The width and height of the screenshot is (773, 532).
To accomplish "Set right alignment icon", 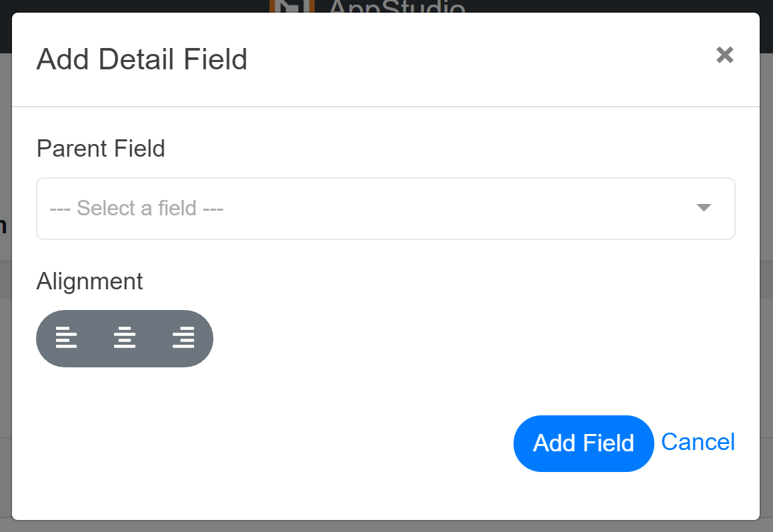I will [183, 338].
